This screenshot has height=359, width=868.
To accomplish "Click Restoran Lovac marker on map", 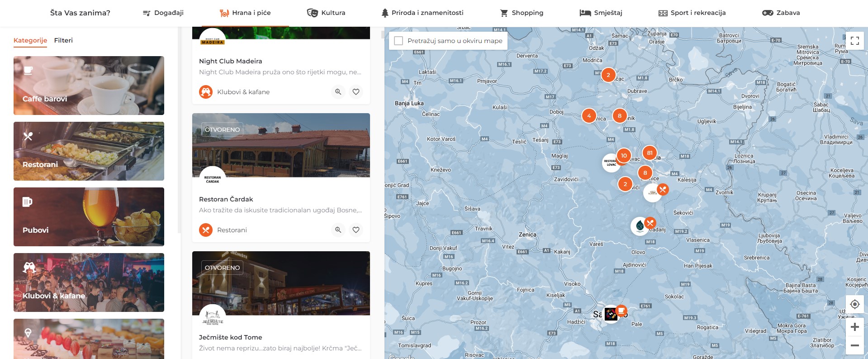I will [x=611, y=163].
